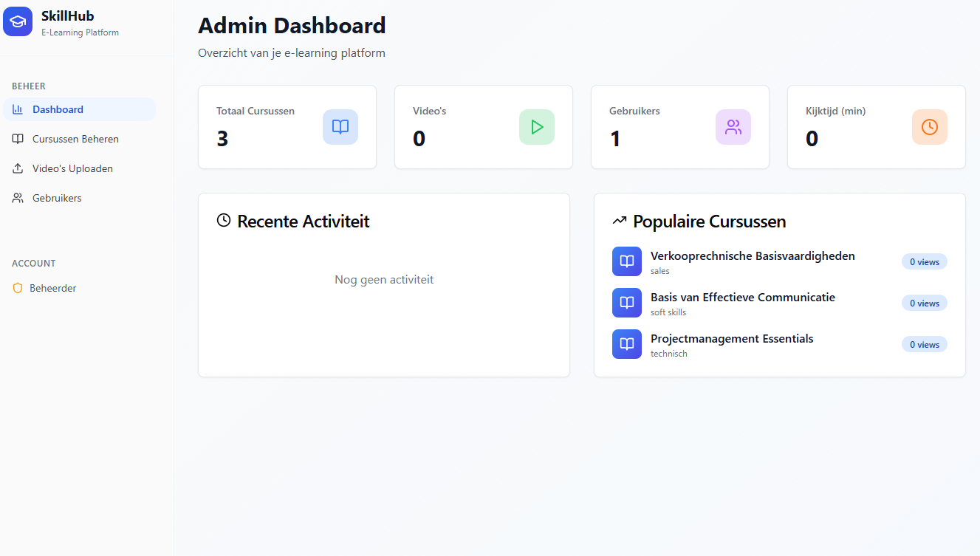Click the orange clock icon in Kijktijd card
This screenshot has height=556, width=980.
930,127
